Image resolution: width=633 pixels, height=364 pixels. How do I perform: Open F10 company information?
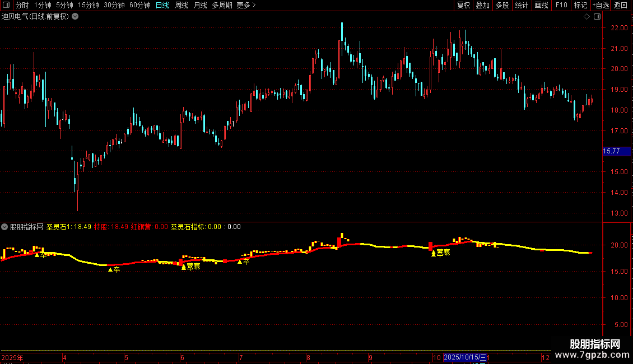(561, 5)
